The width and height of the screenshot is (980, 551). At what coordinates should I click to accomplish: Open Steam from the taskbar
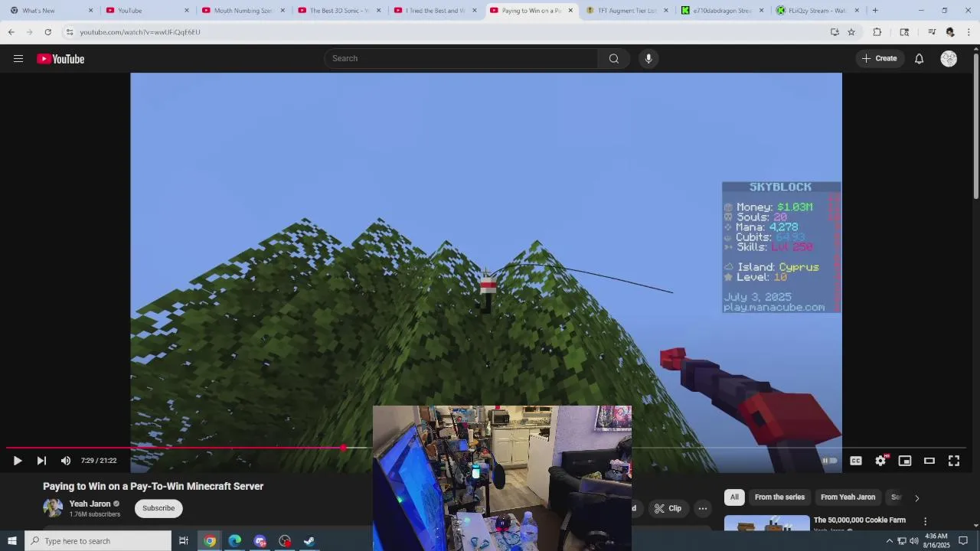point(309,541)
